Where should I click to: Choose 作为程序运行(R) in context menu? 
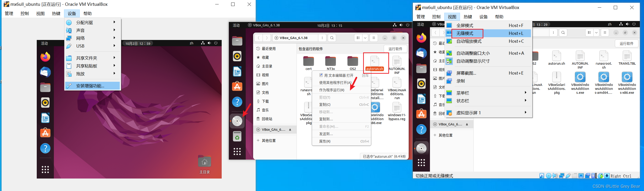341,90
